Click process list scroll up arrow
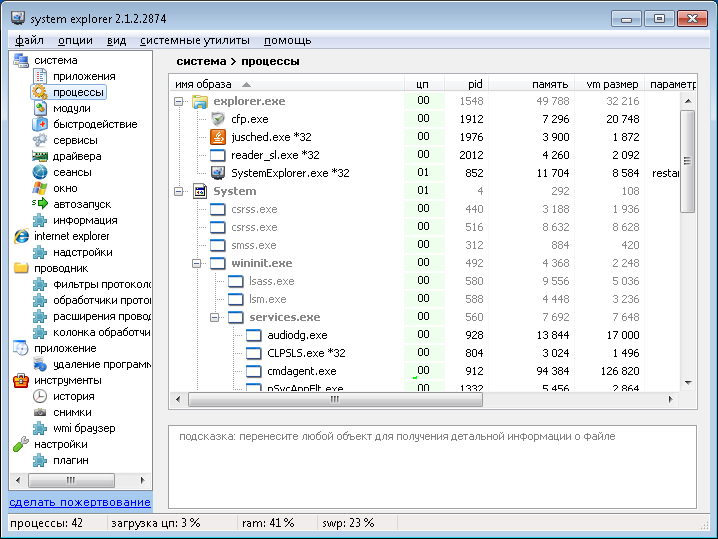Screen dimensions: 718x539 [688, 101]
